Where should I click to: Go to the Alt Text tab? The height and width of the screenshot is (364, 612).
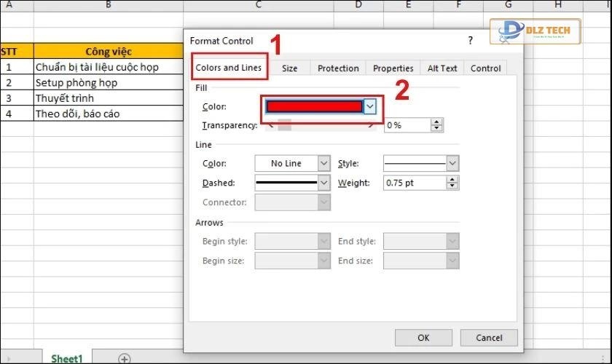click(x=442, y=68)
